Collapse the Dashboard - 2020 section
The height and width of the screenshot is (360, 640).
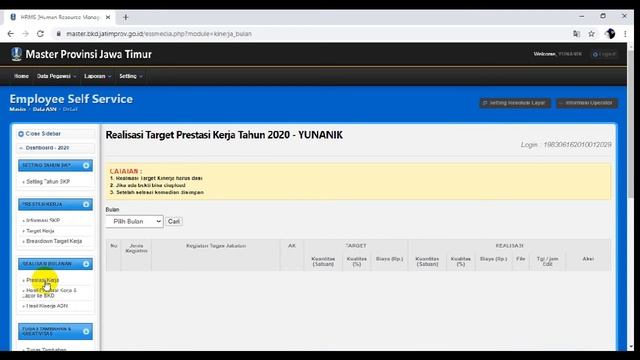coord(56,148)
